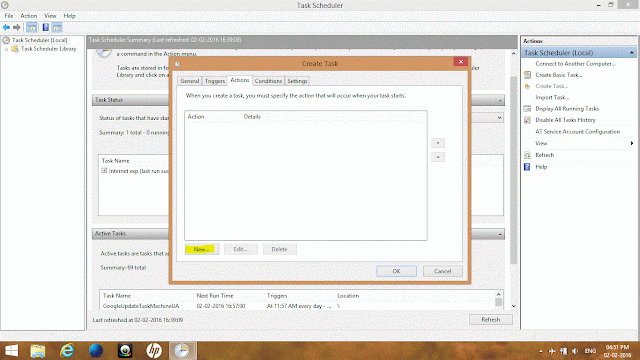Click the Cancel button in Create Task
Viewport: 640px width, 360px height.
coord(442,271)
